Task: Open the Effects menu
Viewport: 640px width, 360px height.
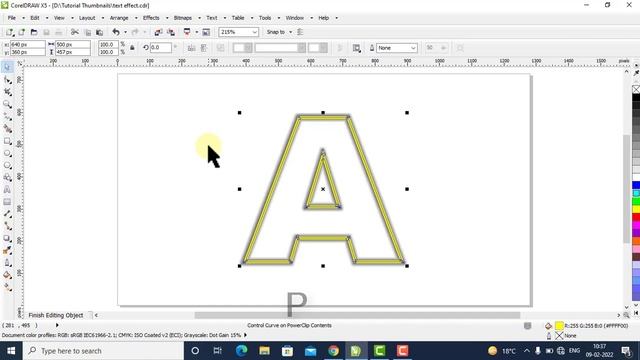Action: (151, 18)
